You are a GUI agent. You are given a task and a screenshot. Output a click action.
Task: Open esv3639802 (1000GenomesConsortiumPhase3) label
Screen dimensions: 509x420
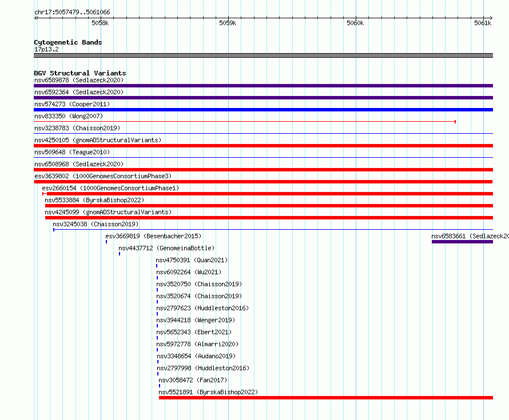[x=103, y=176]
